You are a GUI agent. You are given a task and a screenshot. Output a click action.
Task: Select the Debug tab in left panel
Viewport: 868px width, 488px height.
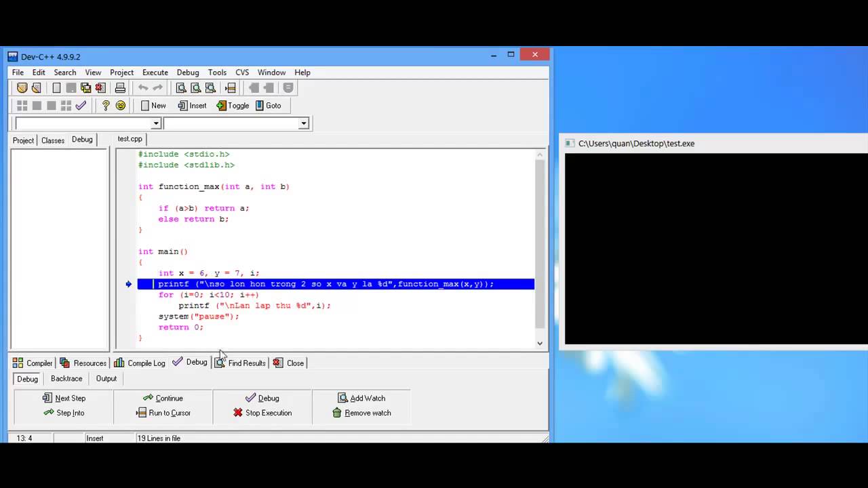coord(82,140)
